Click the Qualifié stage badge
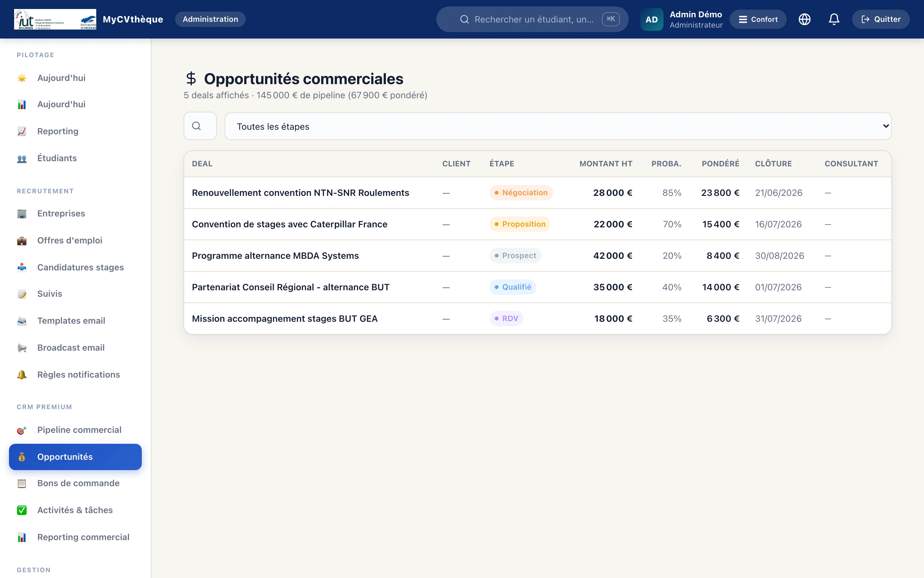The width and height of the screenshot is (924, 578). pyautogui.click(x=513, y=287)
